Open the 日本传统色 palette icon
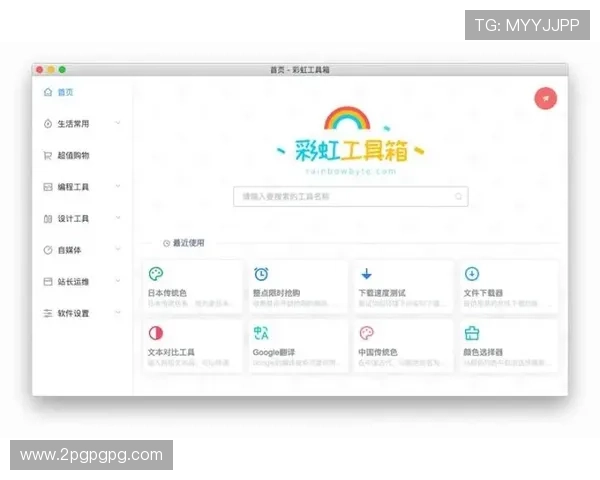This screenshot has height=480, width=600. pos(156,274)
